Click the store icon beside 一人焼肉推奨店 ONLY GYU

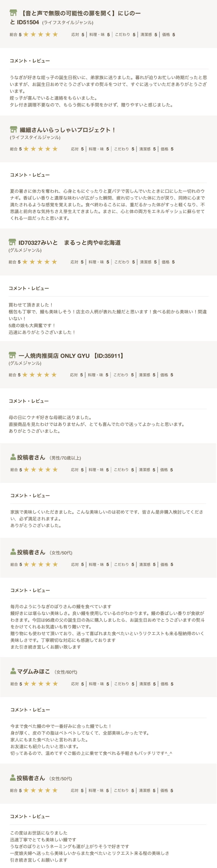pyautogui.click(x=12, y=355)
